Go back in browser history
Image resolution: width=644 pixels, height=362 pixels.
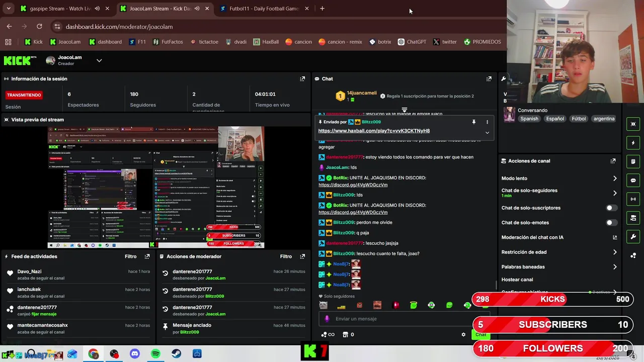click(9, 27)
